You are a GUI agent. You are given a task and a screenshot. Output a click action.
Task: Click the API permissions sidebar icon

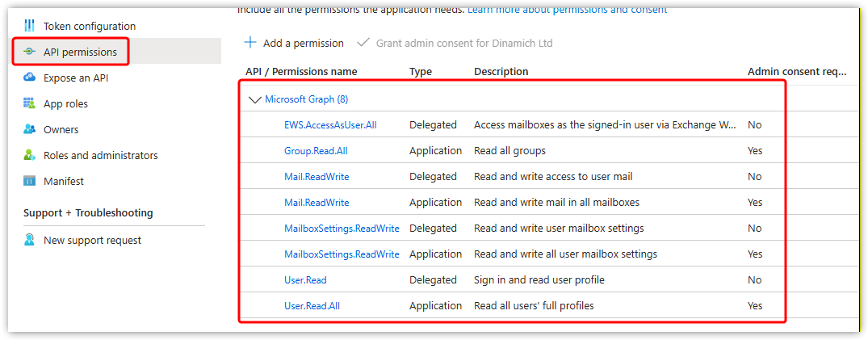point(30,52)
